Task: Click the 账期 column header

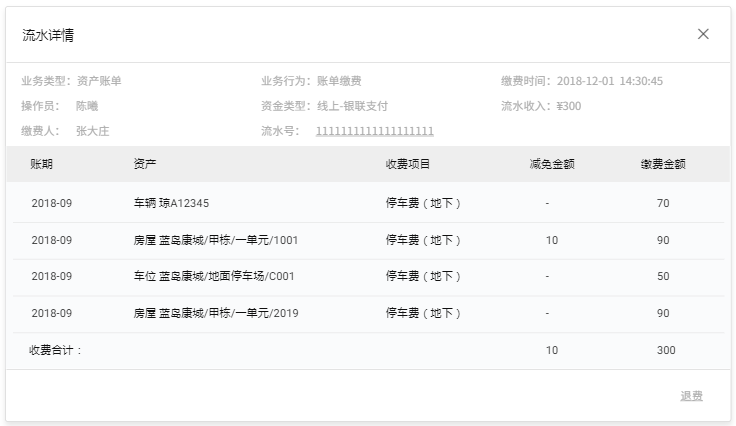Action: pyautogui.click(x=42, y=164)
